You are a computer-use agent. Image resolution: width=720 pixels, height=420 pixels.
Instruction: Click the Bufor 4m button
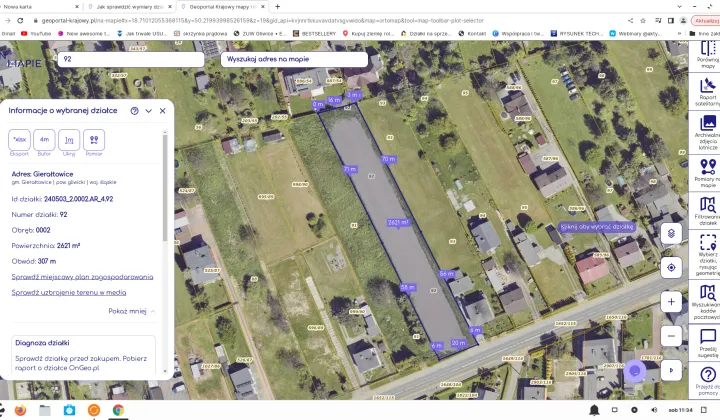[x=44, y=140]
